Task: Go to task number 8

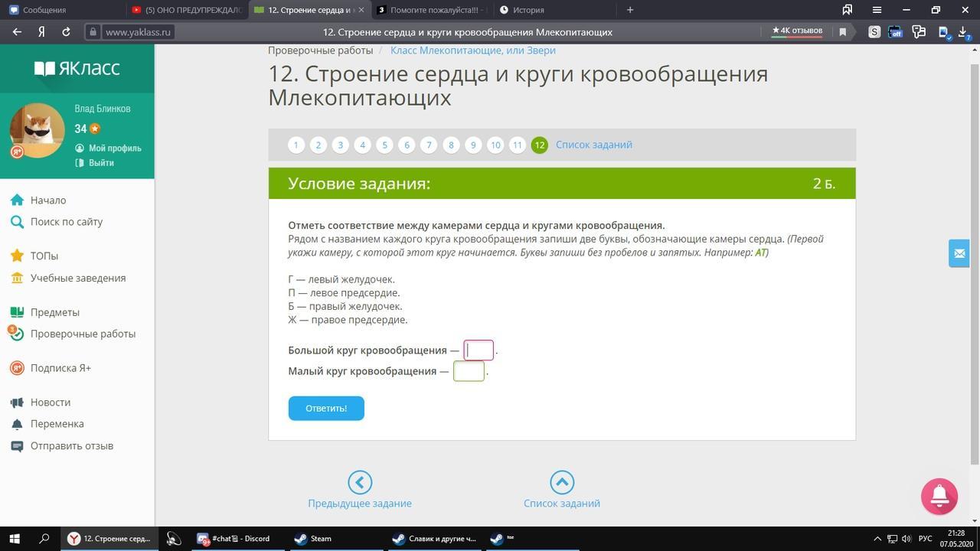Action: (x=452, y=145)
